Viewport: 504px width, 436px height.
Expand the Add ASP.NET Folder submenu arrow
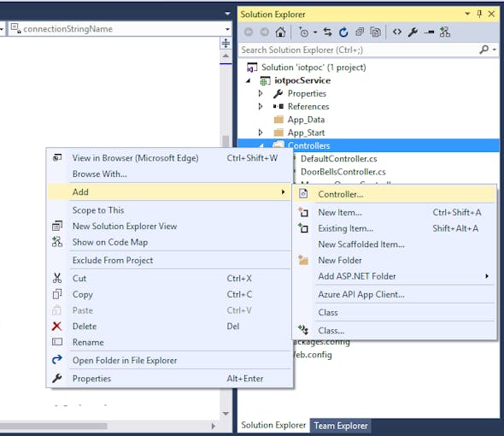pos(487,276)
